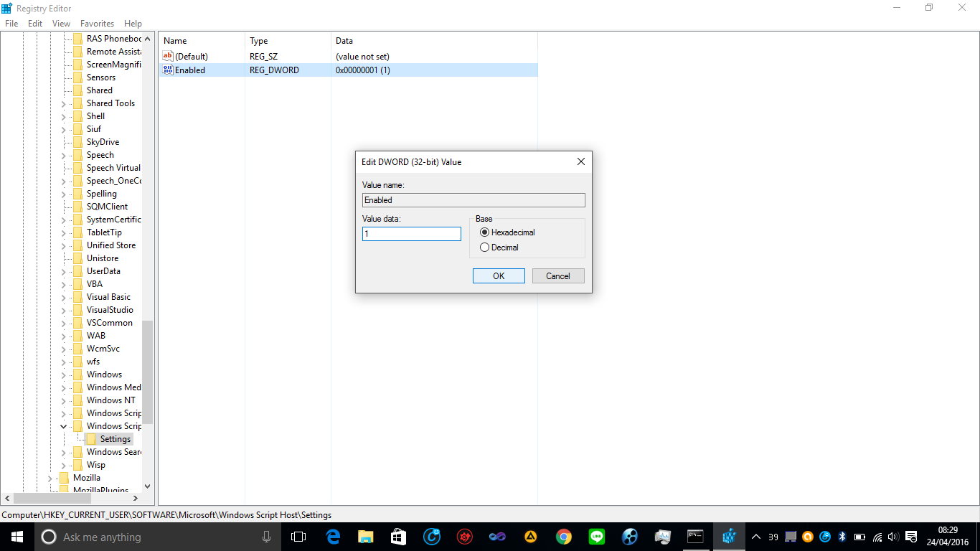980x551 pixels.
Task: Select the Unified Store tree key label
Action: coord(111,245)
